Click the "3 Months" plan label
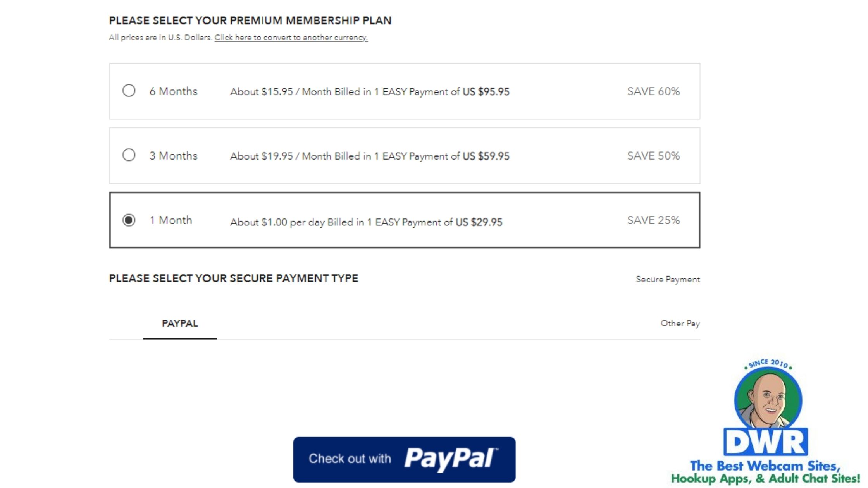The width and height of the screenshot is (868, 488). coord(174,156)
